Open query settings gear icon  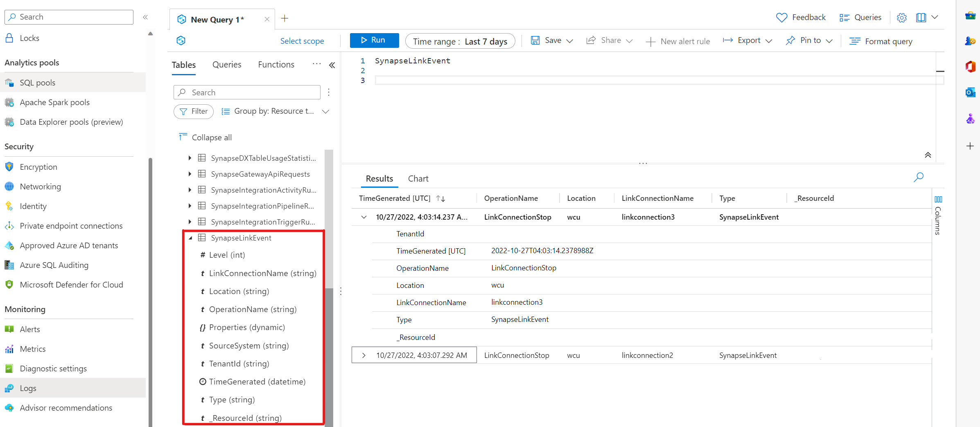click(x=901, y=18)
